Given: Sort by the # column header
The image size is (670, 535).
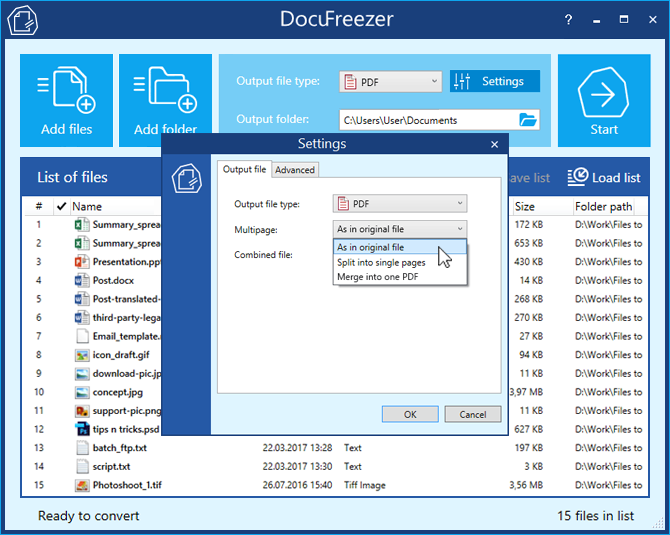Looking at the screenshot, I should 39,206.
